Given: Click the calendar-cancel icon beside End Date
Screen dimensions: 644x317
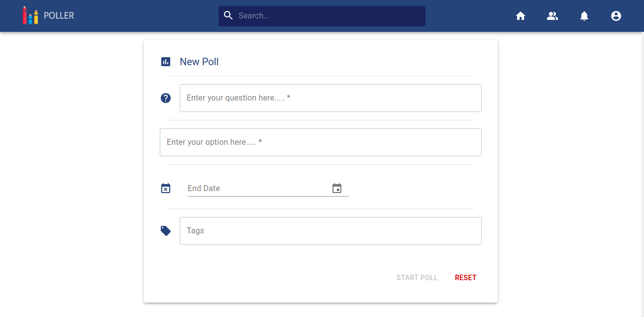Looking at the screenshot, I should [166, 188].
